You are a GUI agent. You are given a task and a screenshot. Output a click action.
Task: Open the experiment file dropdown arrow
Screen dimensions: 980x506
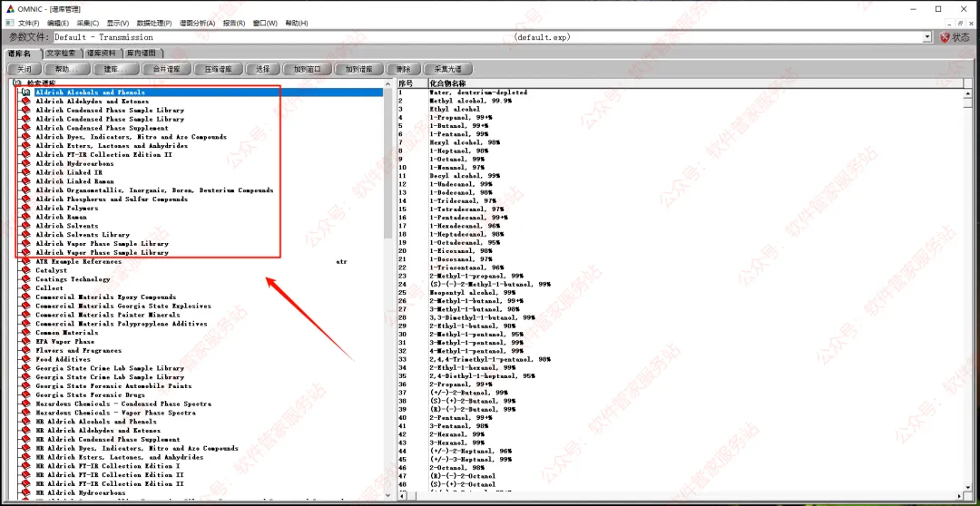[x=927, y=37]
